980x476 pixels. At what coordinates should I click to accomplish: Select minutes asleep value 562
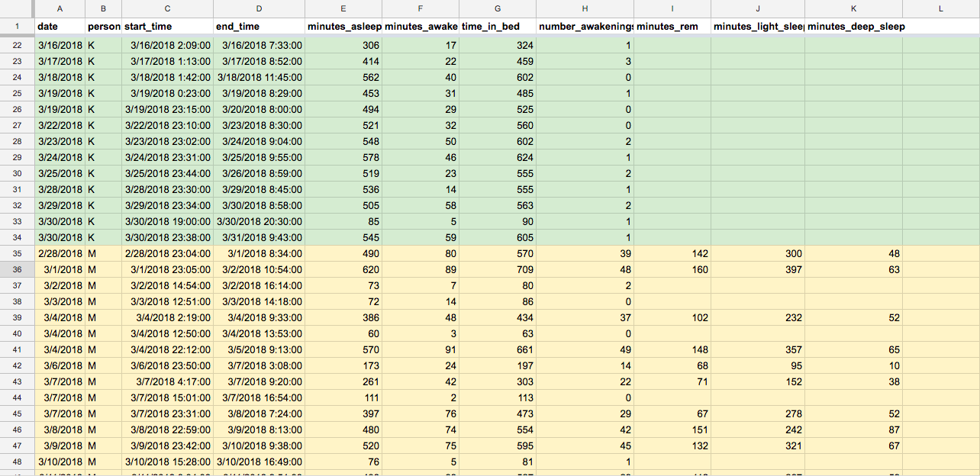point(343,77)
